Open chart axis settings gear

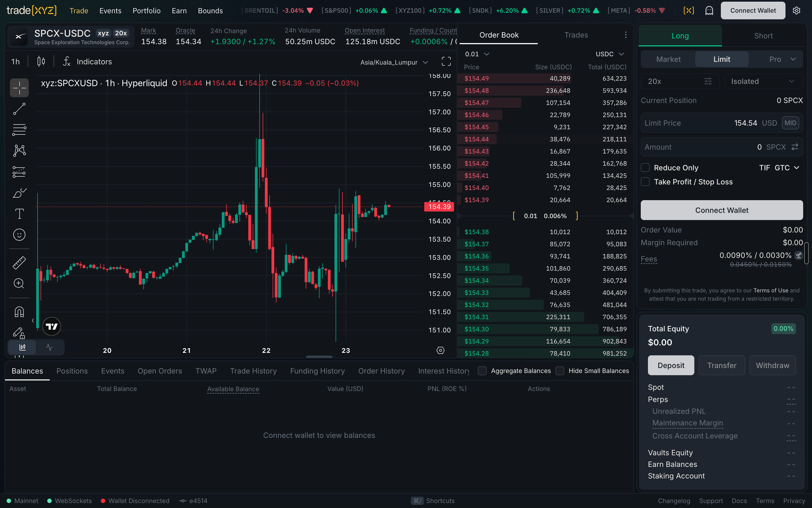(440, 350)
